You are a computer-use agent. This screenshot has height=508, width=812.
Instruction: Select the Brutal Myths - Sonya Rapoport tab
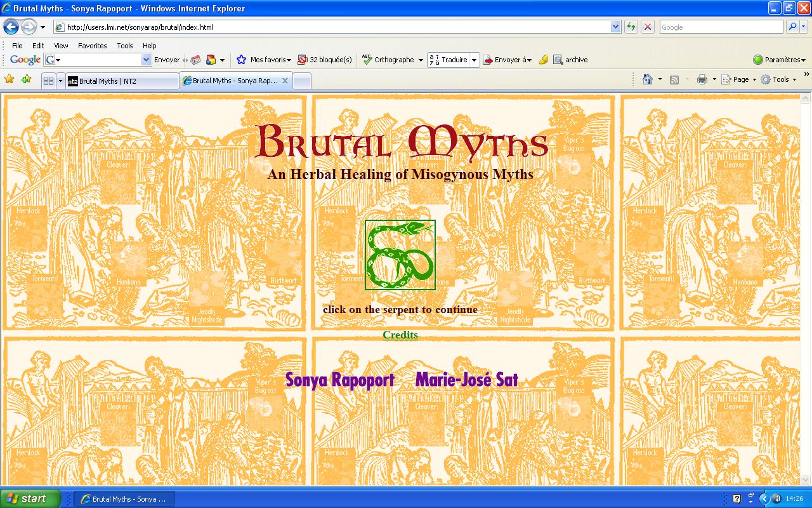point(235,81)
